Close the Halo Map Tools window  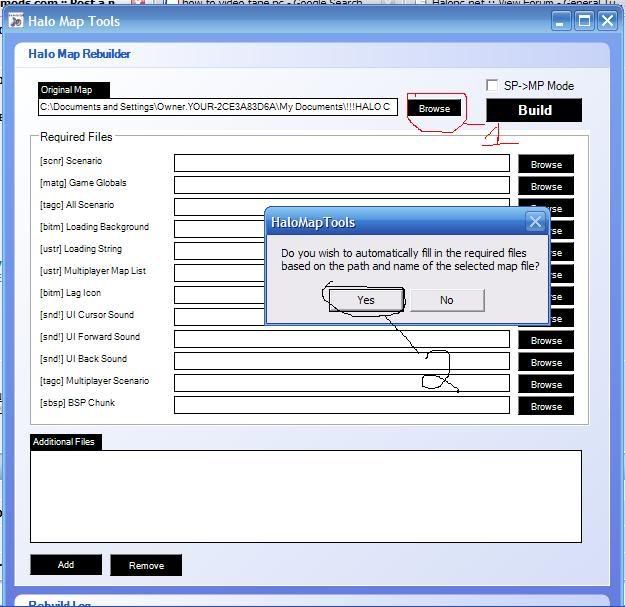(607, 21)
